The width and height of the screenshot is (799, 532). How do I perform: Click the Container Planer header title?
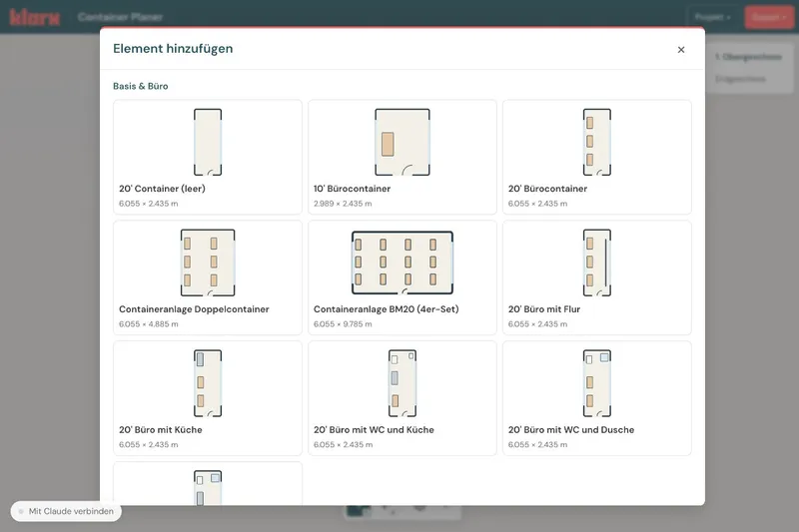pos(120,17)
